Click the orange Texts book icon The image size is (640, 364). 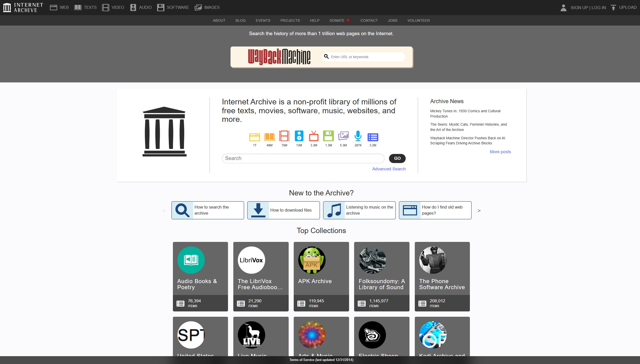[x=269, y=137]
